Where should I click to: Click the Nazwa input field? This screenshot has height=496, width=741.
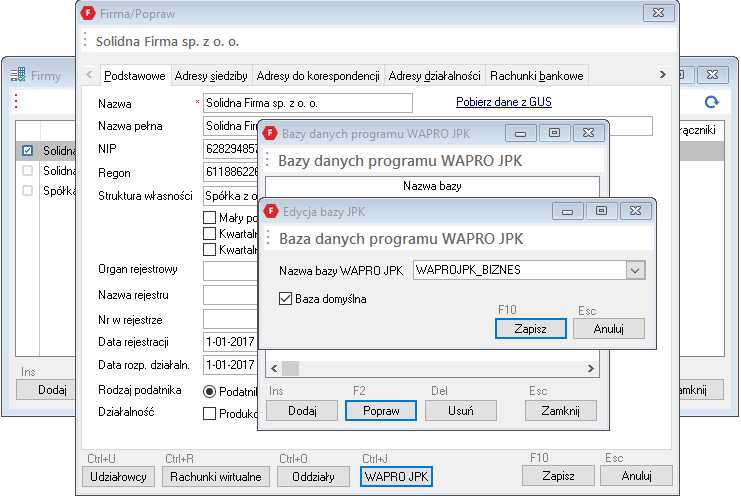tap(308, 103)
